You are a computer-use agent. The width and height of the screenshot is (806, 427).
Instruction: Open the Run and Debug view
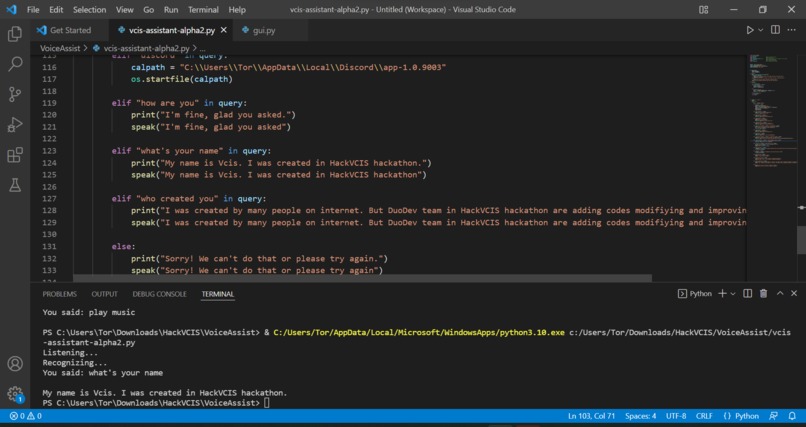[x=15, y=124]
